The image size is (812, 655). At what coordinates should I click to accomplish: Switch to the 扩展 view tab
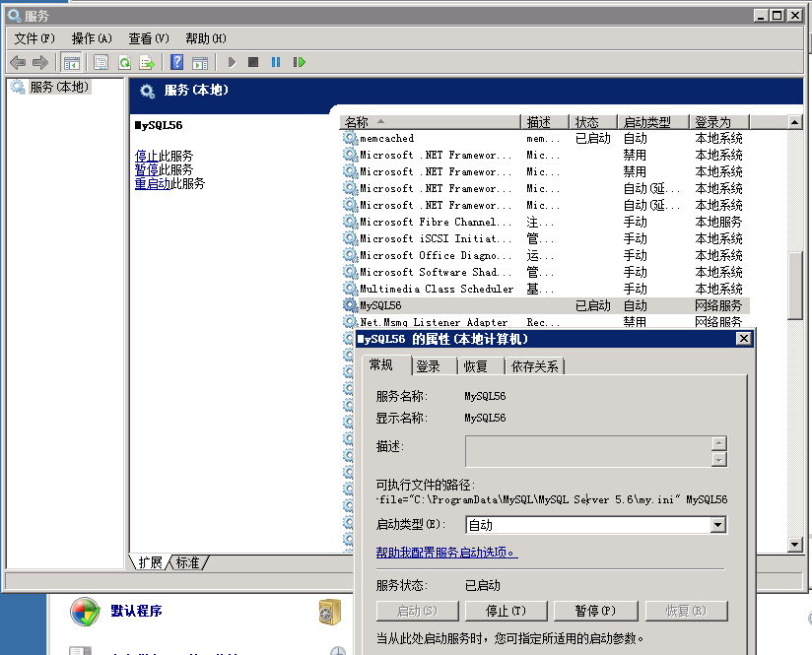click(150, 562)
